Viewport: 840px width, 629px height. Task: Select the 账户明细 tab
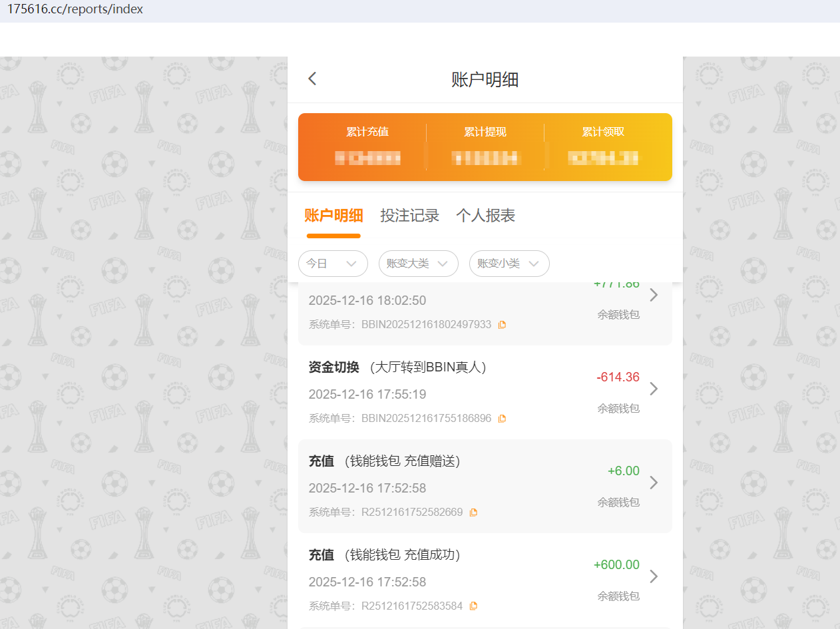pyautogui.click(x=333, y=216)
